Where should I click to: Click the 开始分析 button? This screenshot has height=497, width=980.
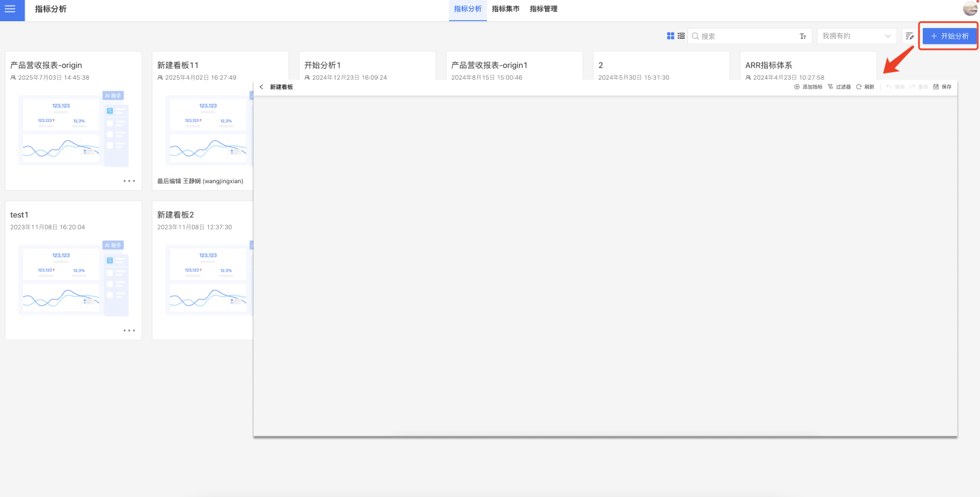pos(949,36)
